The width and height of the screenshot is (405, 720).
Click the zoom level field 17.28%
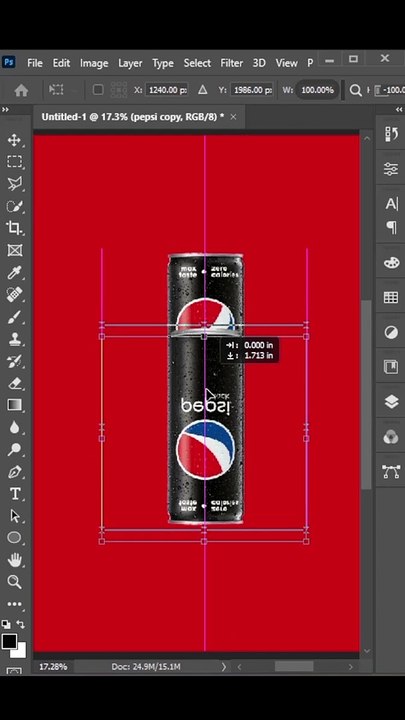53,666
